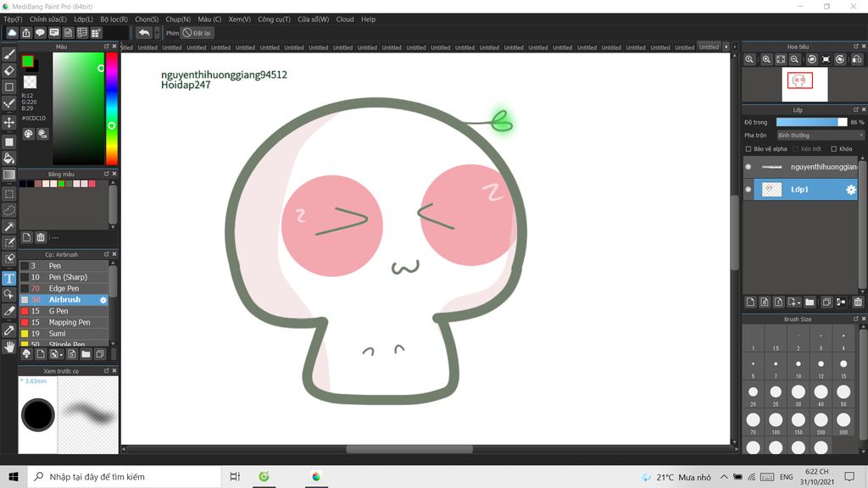Select the Edge Pen brush
The height and width of the screenshot is (488, 868).
pos(64,288)
